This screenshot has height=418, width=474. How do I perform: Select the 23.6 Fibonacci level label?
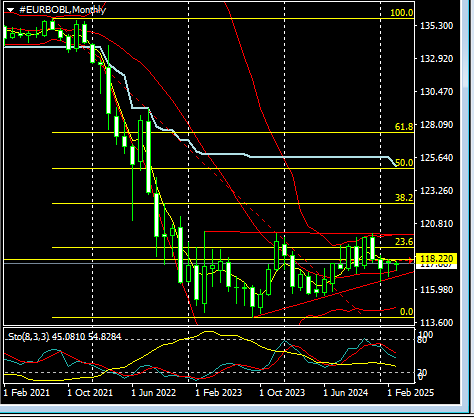click(x=404, y=242)
